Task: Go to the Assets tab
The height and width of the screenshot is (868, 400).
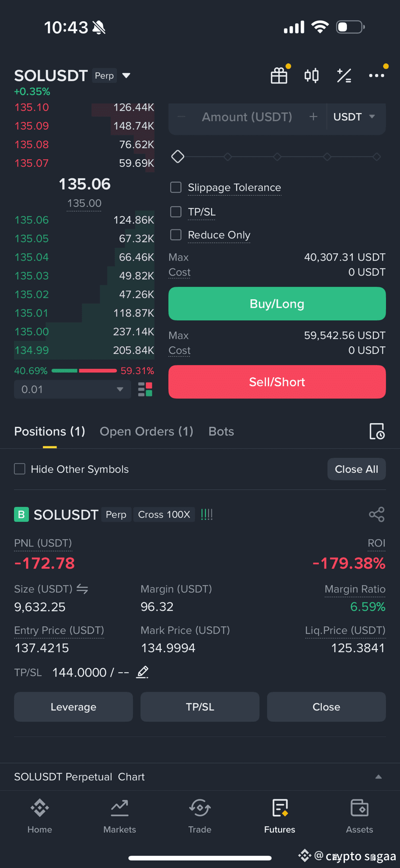Action: tap(359, 816)
